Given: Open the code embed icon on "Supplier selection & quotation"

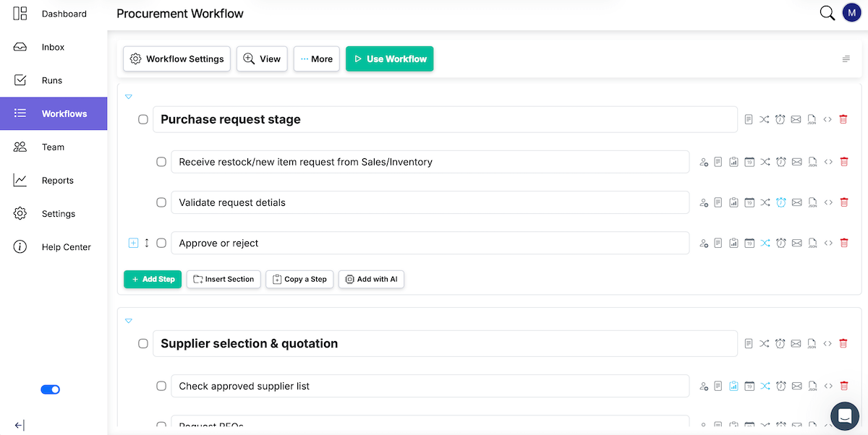Looking at the screenshot, I should click(x=827, y=343).
